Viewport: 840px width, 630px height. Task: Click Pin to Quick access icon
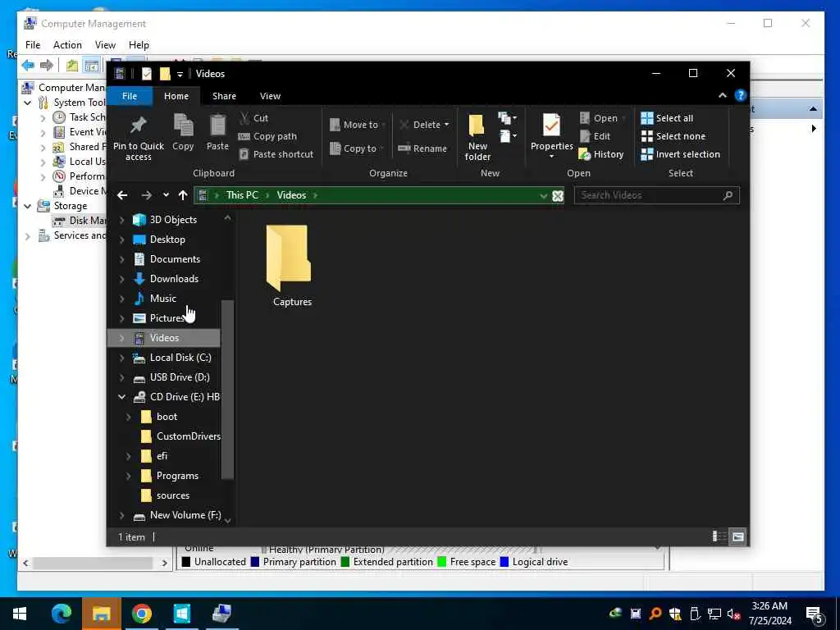click(138, 125)
